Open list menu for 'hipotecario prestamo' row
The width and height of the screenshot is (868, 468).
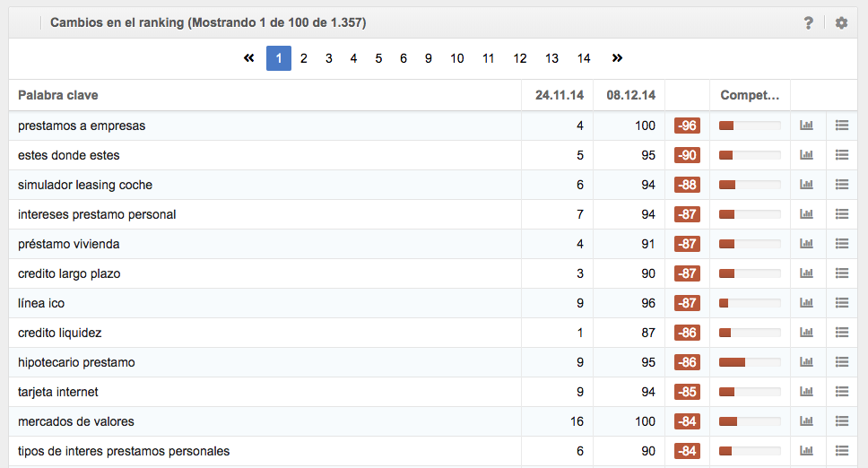(x=841, y=362)
